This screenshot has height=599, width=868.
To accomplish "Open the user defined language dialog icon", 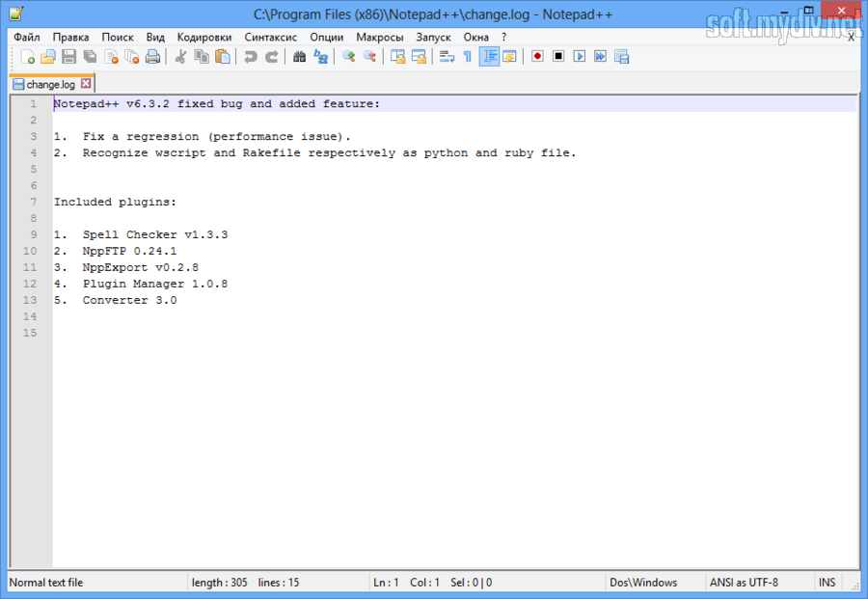I will [x=510, y=57].
